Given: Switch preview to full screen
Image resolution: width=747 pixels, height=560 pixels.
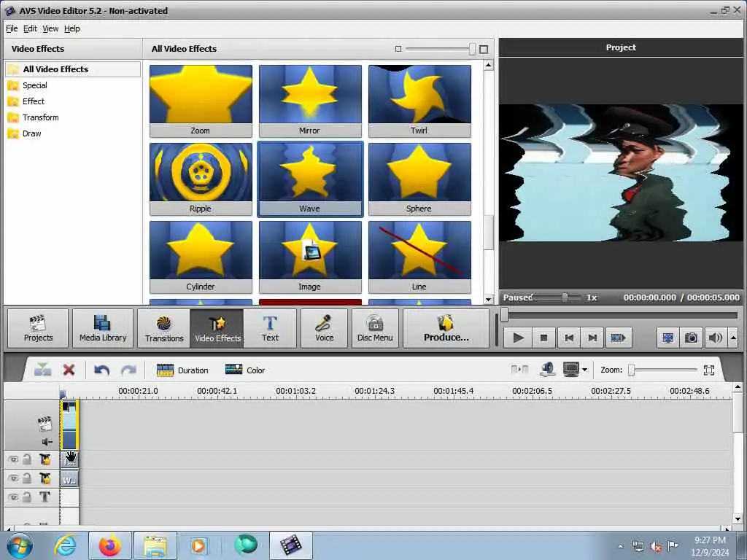Looking at the screenshot, I should 668,338.
